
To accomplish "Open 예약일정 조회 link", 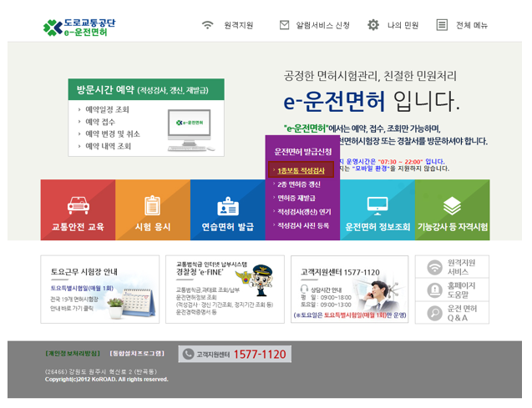I will click(107, 109).
